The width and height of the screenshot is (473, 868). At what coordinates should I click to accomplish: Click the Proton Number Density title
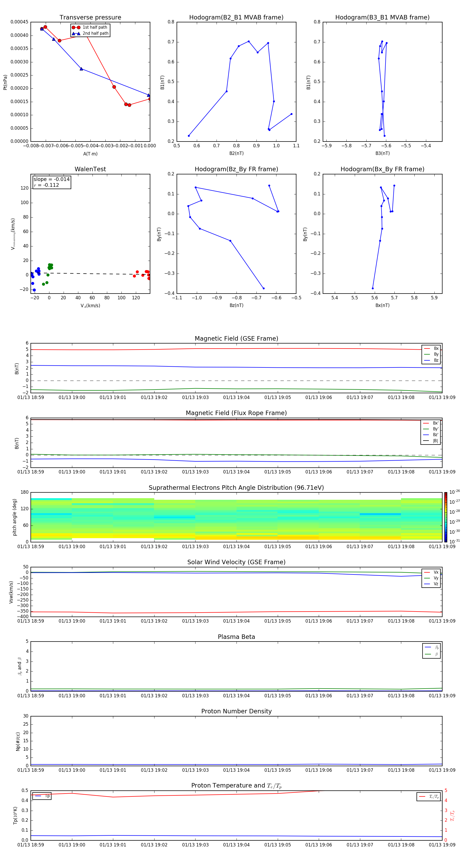pos(236,711)
